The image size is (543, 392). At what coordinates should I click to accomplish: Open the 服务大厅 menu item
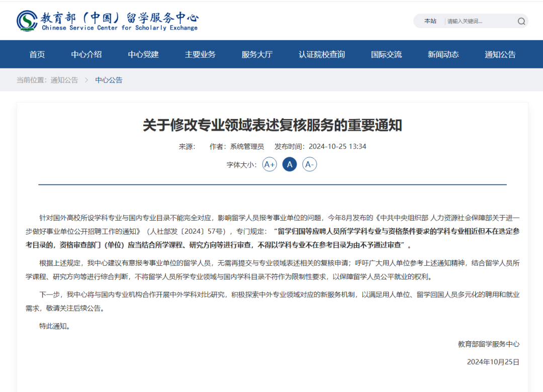[x=257, y=54]
